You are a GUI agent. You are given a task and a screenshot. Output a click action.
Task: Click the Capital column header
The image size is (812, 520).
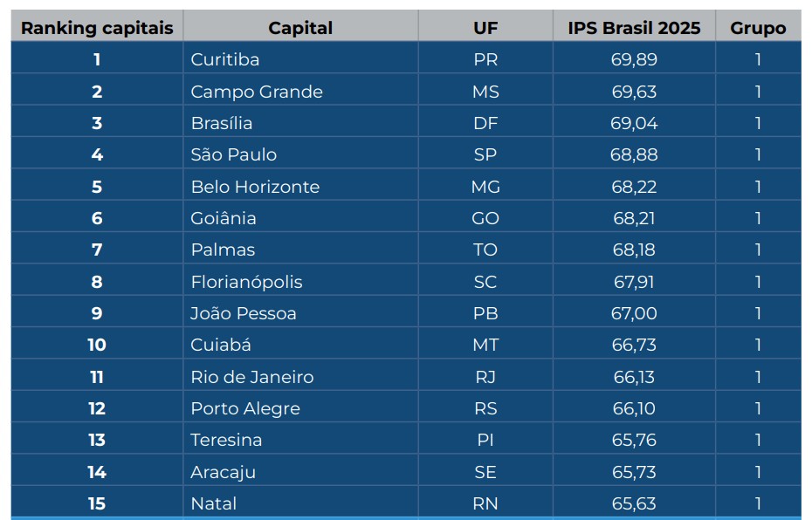click(x=300, y=28)
